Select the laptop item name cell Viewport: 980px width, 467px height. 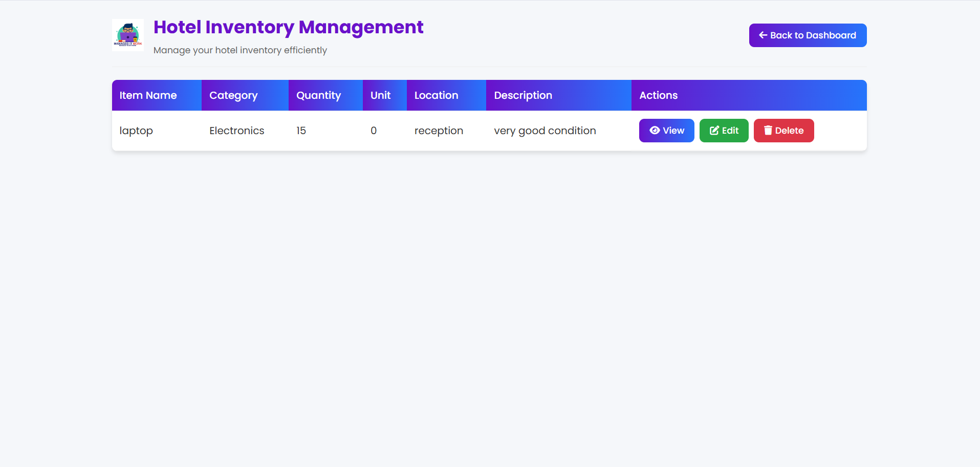pos(136,131)
